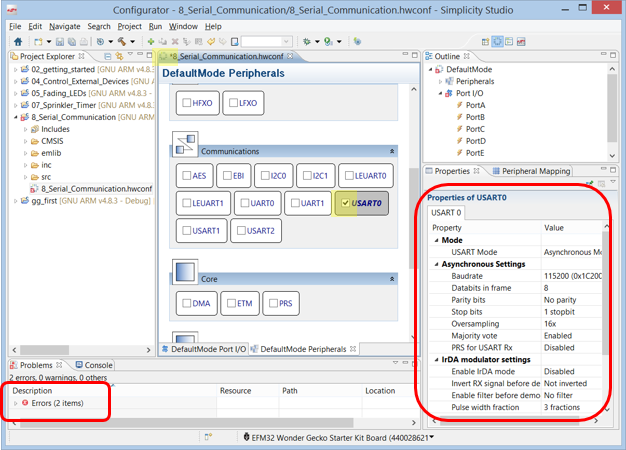This screenshot has height=450, width=626.
Task: Click the Run/profile launch icon in toolbar
Action: (x=328, y=42)
